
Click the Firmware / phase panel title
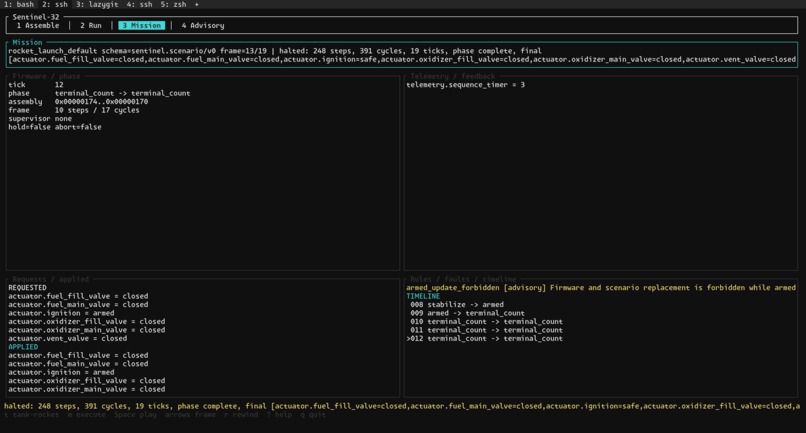(46, 76)
